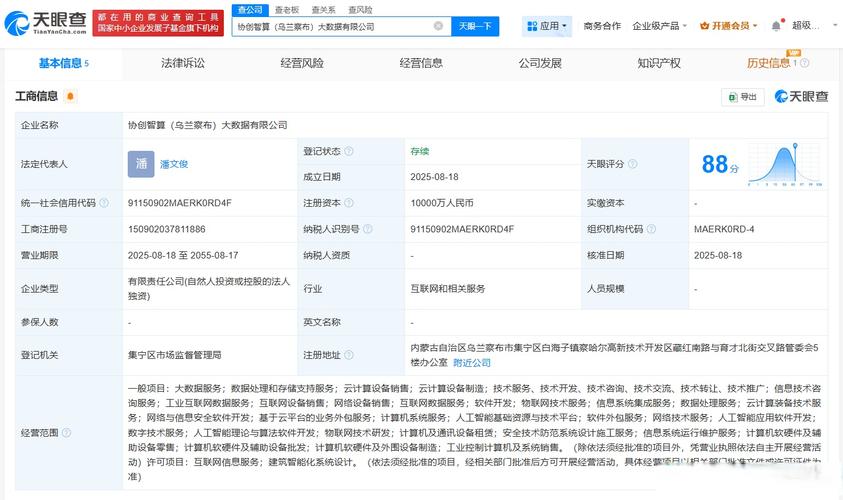Click the 互联网和相关服务 industry value
This screenshot has width=843, height=500.
(x=448, y=289)
